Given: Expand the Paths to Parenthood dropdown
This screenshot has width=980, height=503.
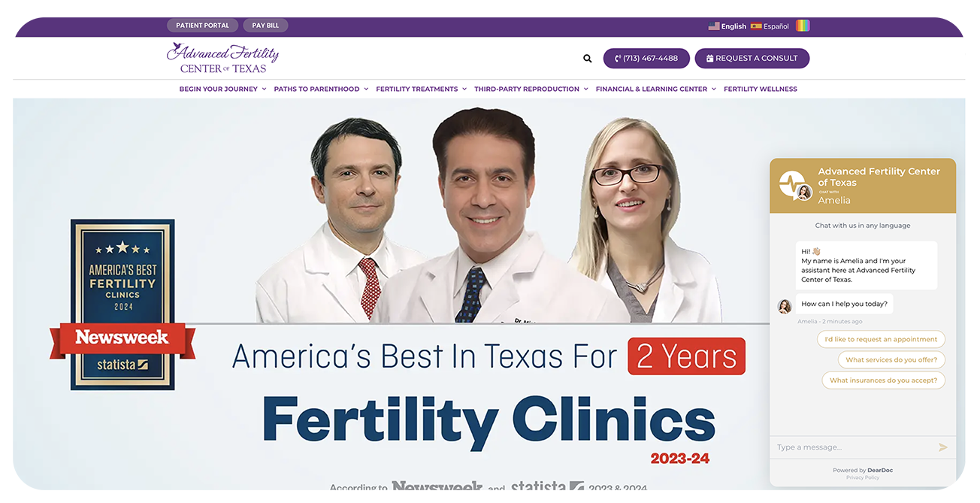Looking at the screenshot, I should [x=321, y=89].
